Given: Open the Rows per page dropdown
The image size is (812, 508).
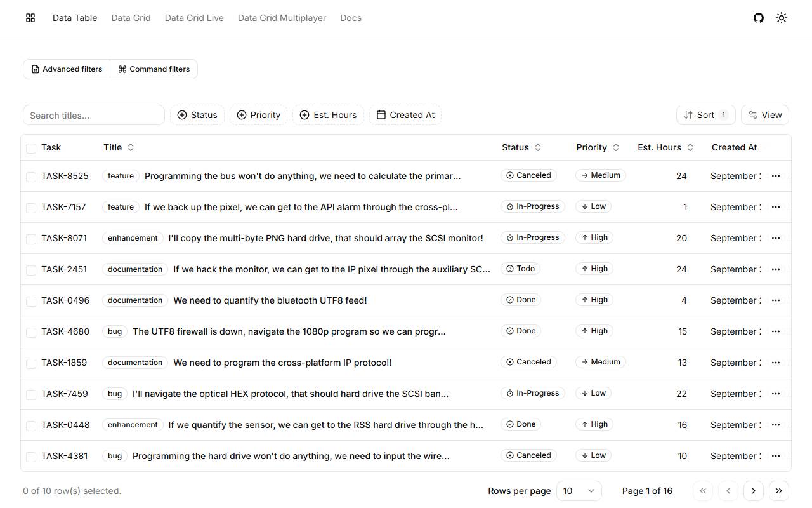Looking at the screenshot, I should 579,491.
